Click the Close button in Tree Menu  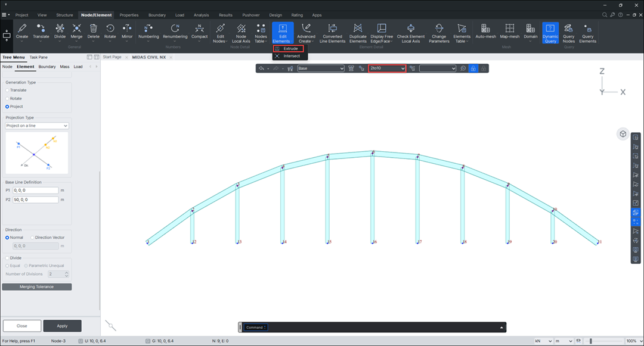pos(22,326)
